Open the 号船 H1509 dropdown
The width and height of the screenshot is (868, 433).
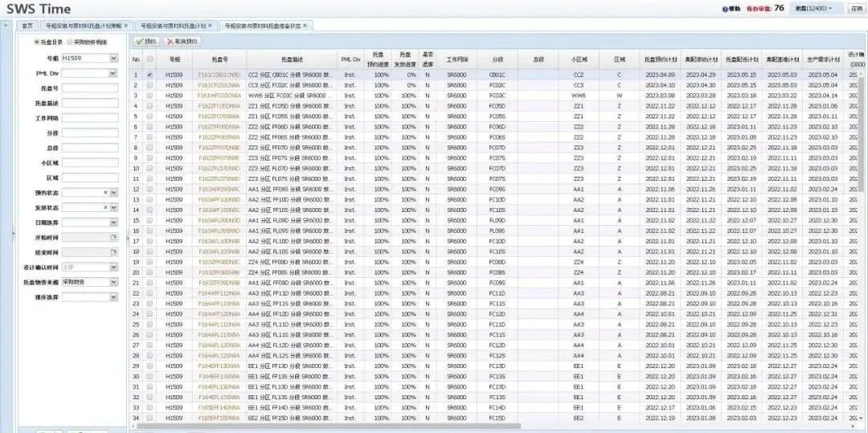coord(113,59)
